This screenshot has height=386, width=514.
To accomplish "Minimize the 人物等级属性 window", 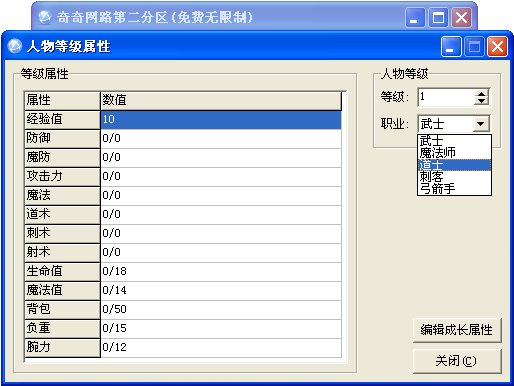I will point(451,46).
